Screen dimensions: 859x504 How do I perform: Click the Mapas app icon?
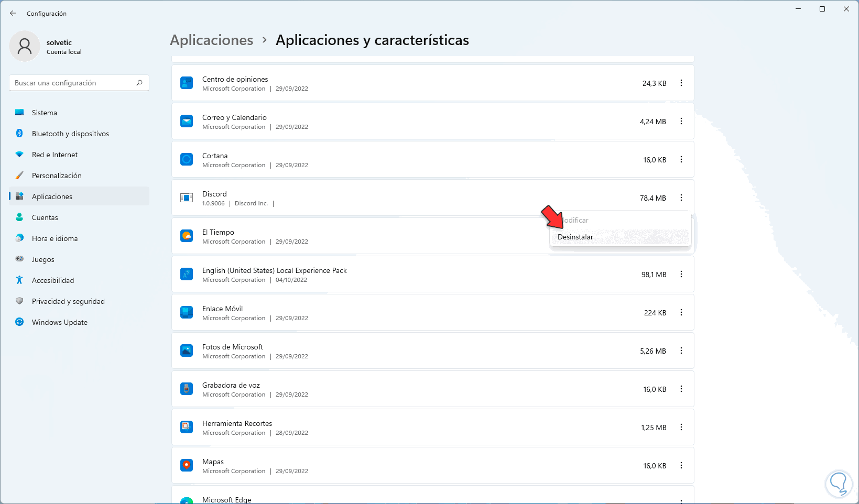[187, 465]
